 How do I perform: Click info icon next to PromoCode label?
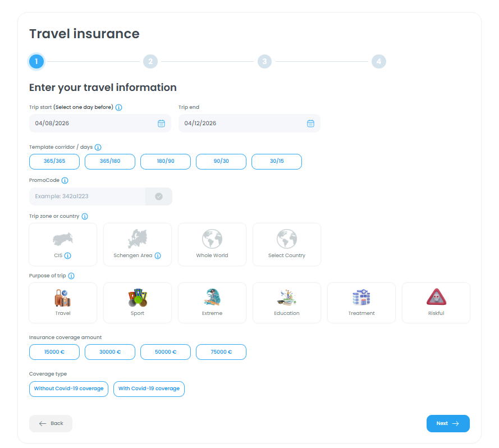click(65, 181)
